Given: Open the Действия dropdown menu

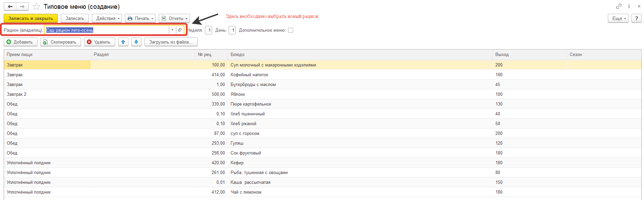Looking at the screenshot, I should point(108,19).
